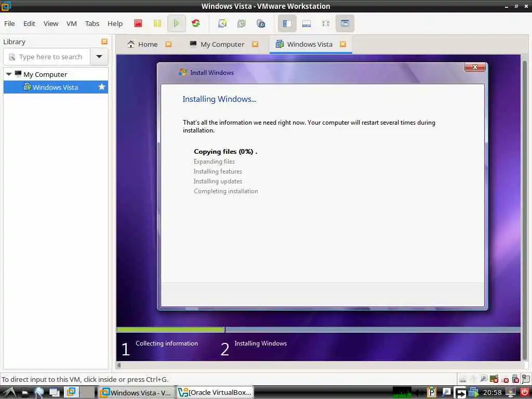Screen dimensions: 532x399
Task: Open the File menu
Action: coord(9,23)
